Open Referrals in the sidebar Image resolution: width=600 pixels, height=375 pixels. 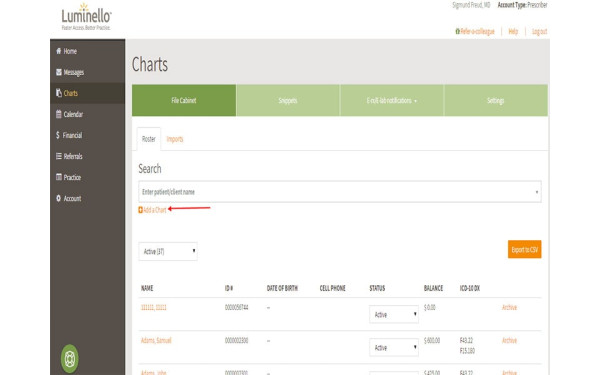click(87, 156)
